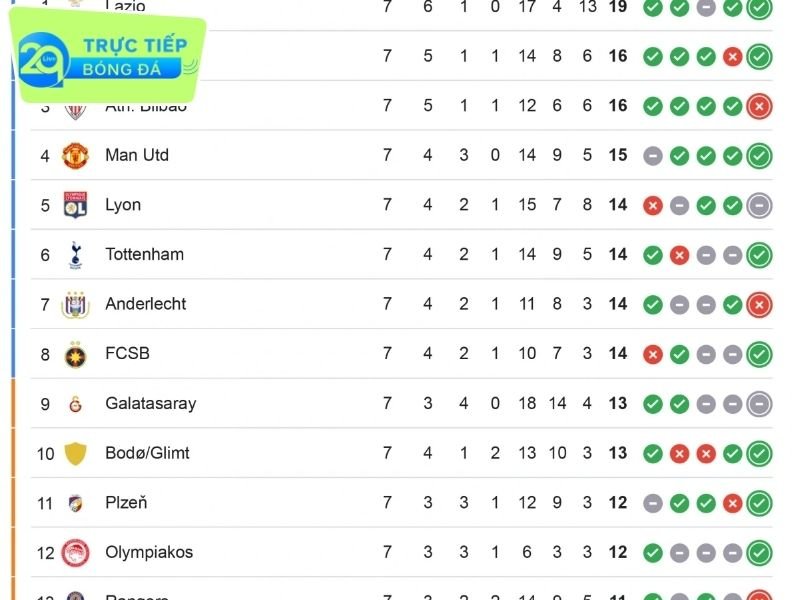Image resolution: width=800 pixels, height=600 pixels.
Task: Open the Galatasaray team name link
Action: (150, 404)
